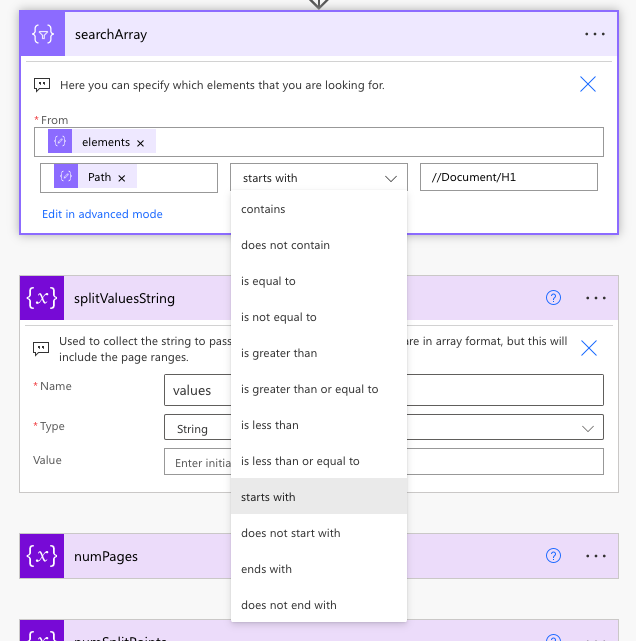
Task: Click the comment icon in searchArray
Action: [x=41, y=85]
